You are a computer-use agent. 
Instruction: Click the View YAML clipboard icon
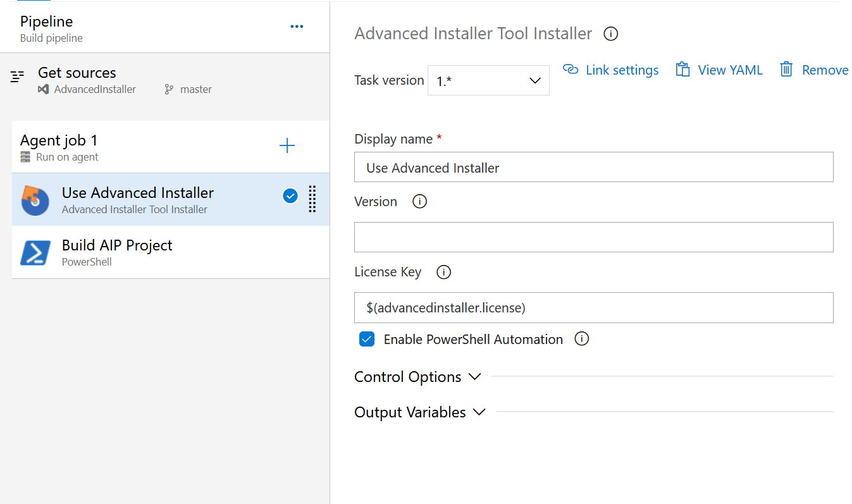682,70
